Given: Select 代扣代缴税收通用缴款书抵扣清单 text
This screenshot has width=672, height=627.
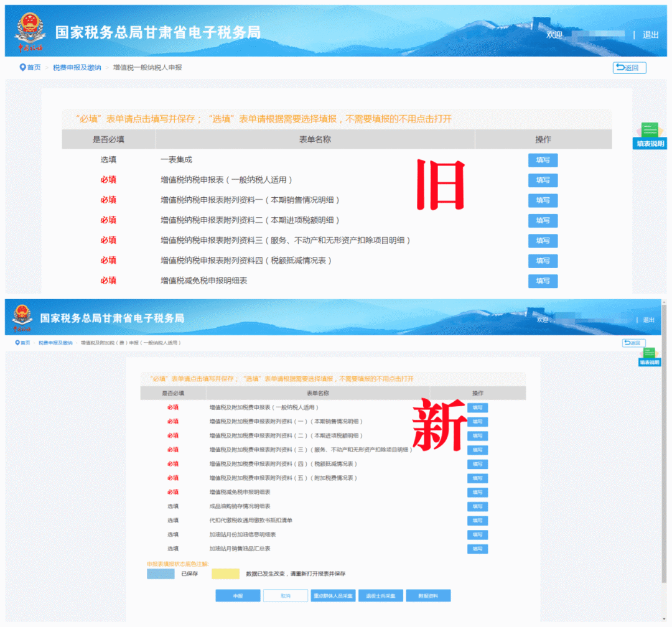Looking at the screenshot, I should point(251,520).
